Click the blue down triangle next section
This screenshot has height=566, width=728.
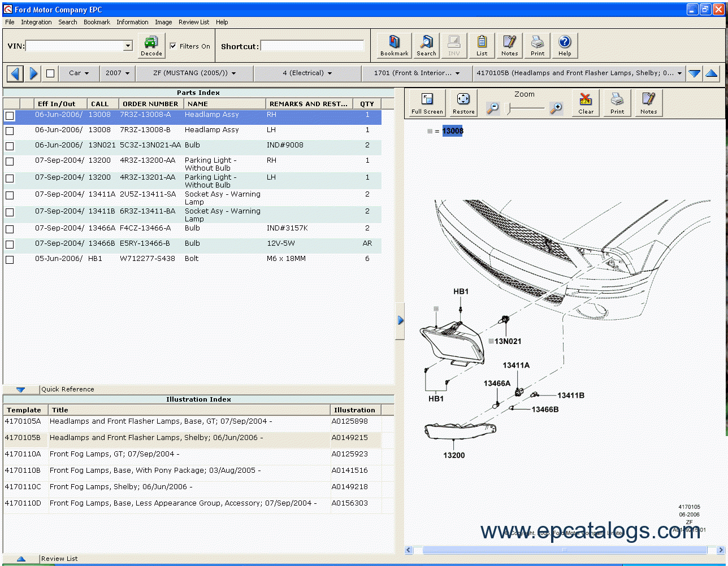[695, 73]
